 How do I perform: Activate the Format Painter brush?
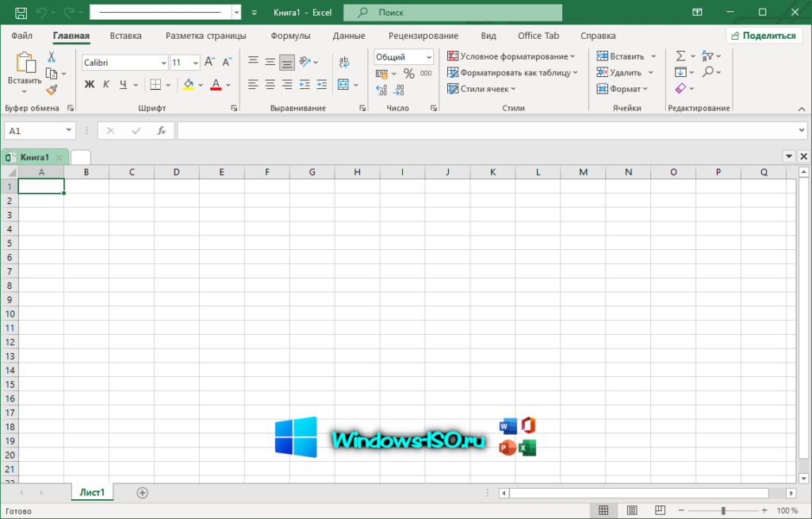52,90
